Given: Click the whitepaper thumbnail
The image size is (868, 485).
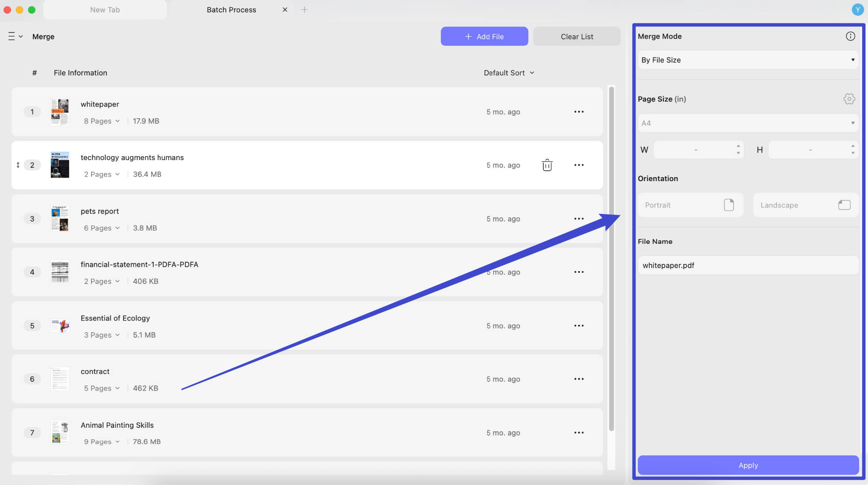Looking at the screenshot, I should tap(60, 112).
